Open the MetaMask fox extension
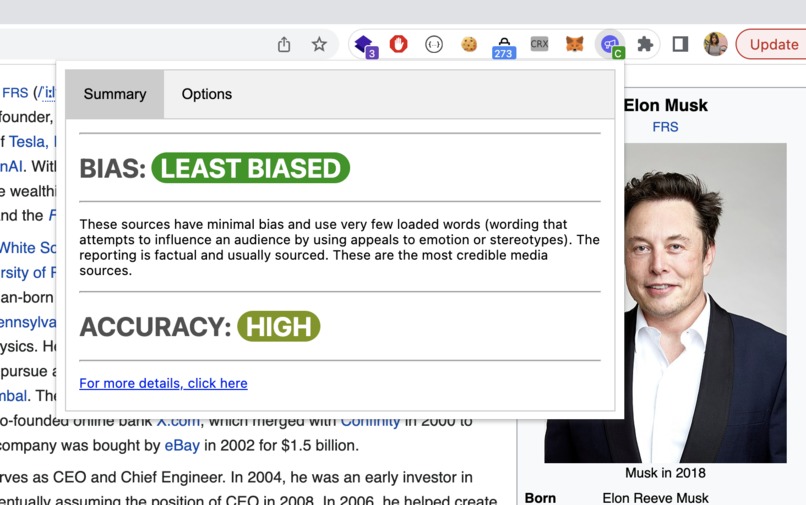Screen dimensions: 806x505 [x=574, y=44]
